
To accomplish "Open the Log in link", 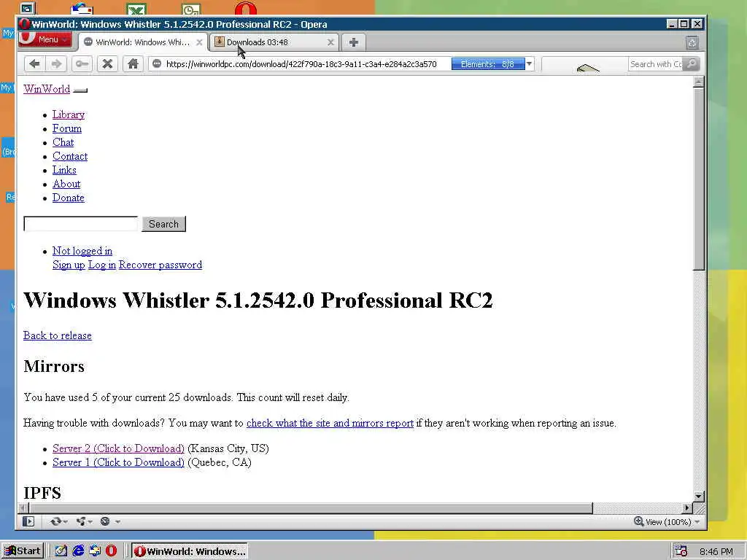I will point(102,265).
